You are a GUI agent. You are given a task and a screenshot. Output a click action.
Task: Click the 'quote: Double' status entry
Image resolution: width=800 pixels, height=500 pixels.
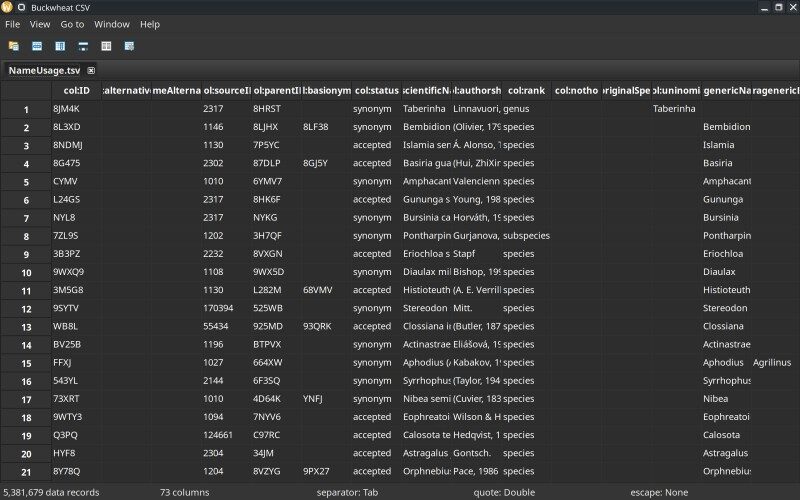pyautogui.click(x=504, y=492)
